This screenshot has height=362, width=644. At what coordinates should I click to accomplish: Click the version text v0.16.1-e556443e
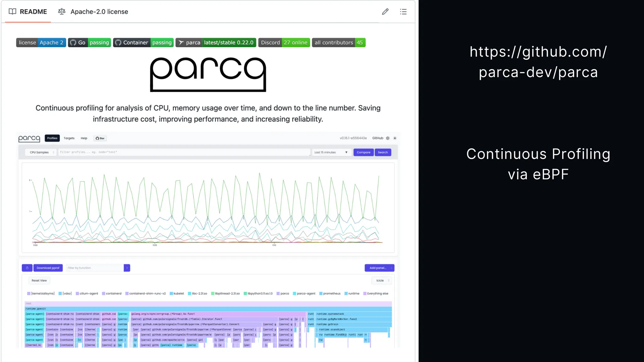(x=353, y=138)
